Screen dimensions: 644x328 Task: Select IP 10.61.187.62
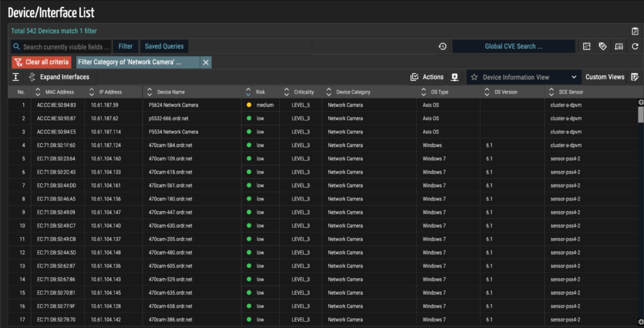coord(104,119)
